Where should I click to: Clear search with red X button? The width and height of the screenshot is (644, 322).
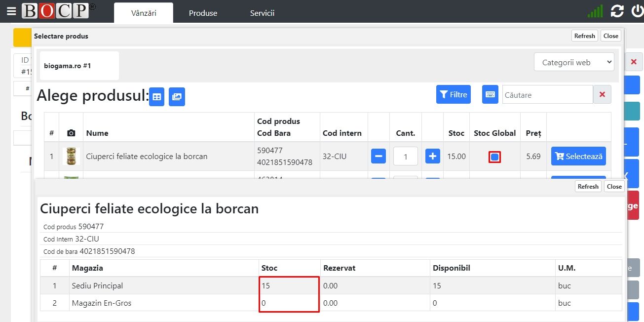point(602,94)
